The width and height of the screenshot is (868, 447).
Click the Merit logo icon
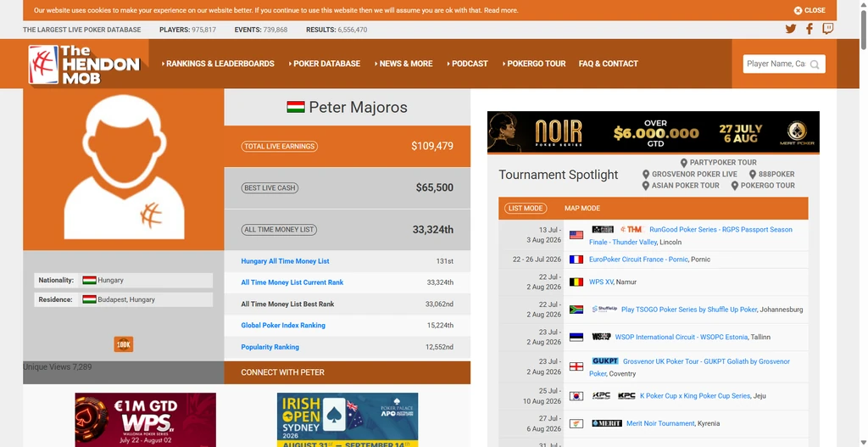607,423
